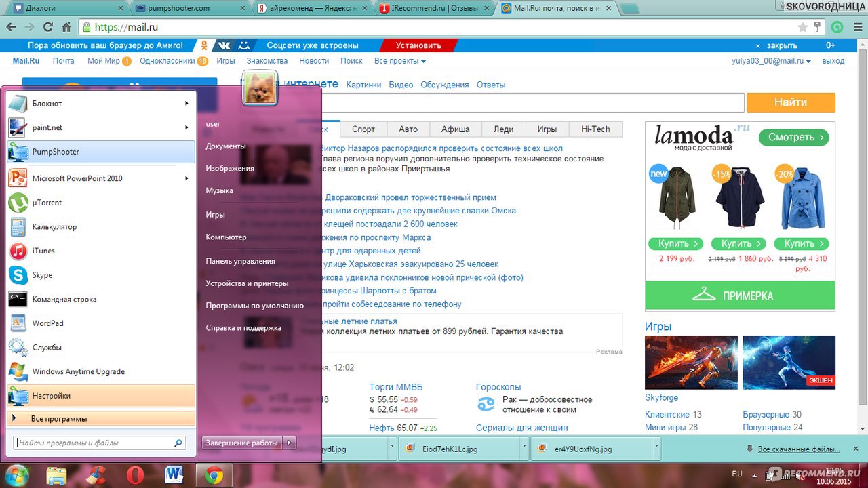
Task: Open Все проекты dropdown
Action: [400, 61]
